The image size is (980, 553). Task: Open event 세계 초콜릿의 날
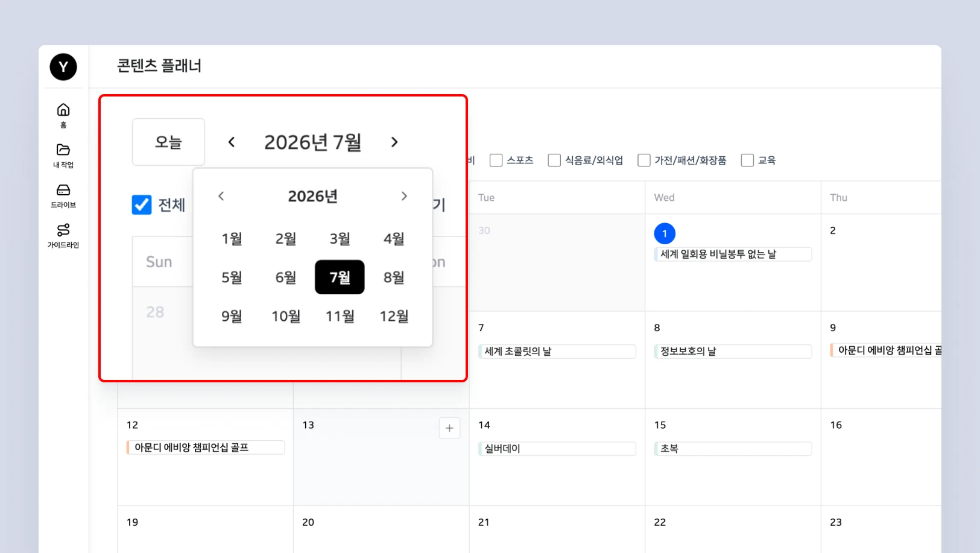pos(557,352)
